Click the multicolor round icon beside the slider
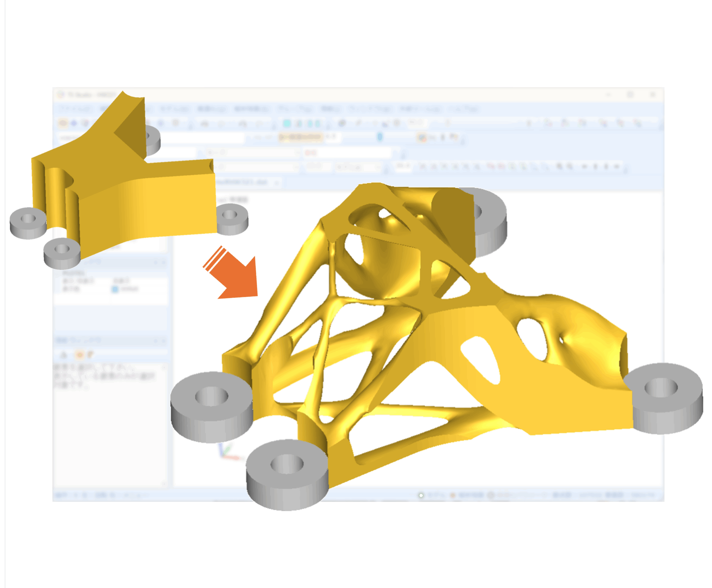The image size is (712, 588). click(422, 138)
